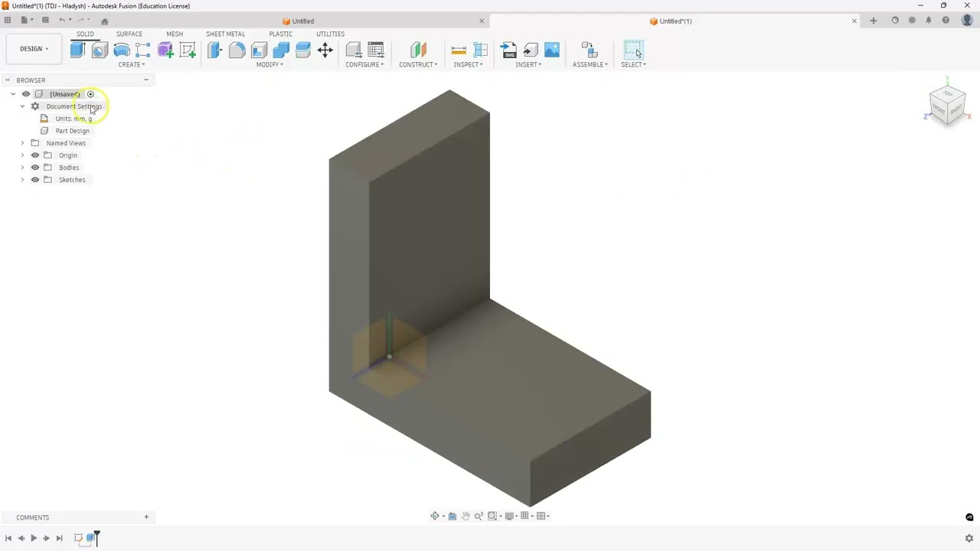Expand the Bodies folder arrow
Screen dimensions: 980x551
pos(22,168)
